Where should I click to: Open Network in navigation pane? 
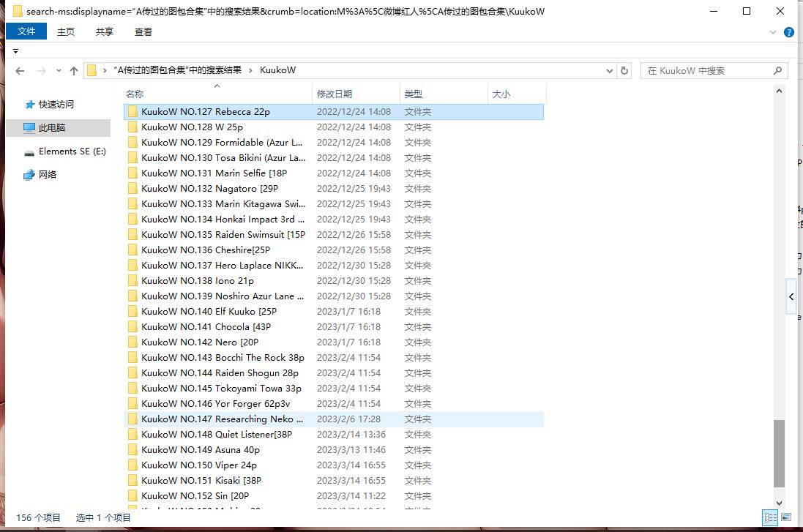click(40, 175)
